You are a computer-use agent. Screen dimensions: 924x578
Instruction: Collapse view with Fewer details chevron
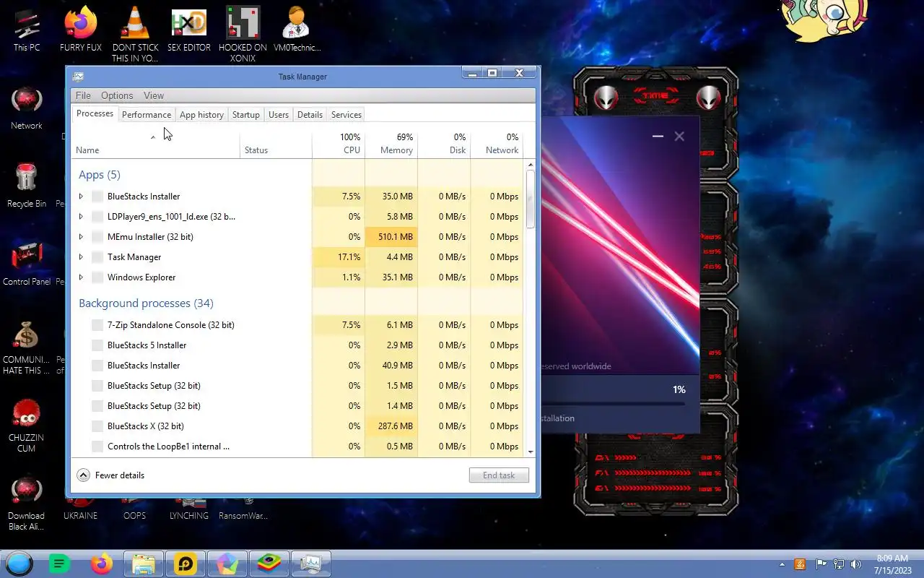(x=83, y=475)
